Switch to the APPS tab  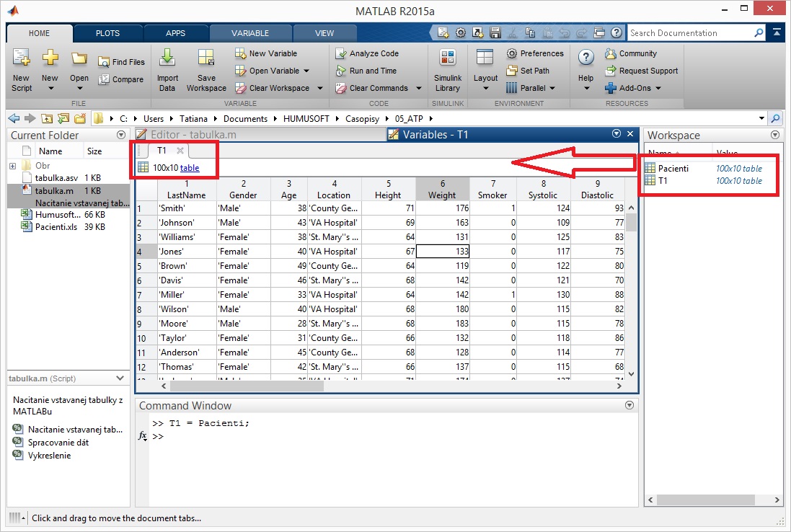(x=175, y=33)
